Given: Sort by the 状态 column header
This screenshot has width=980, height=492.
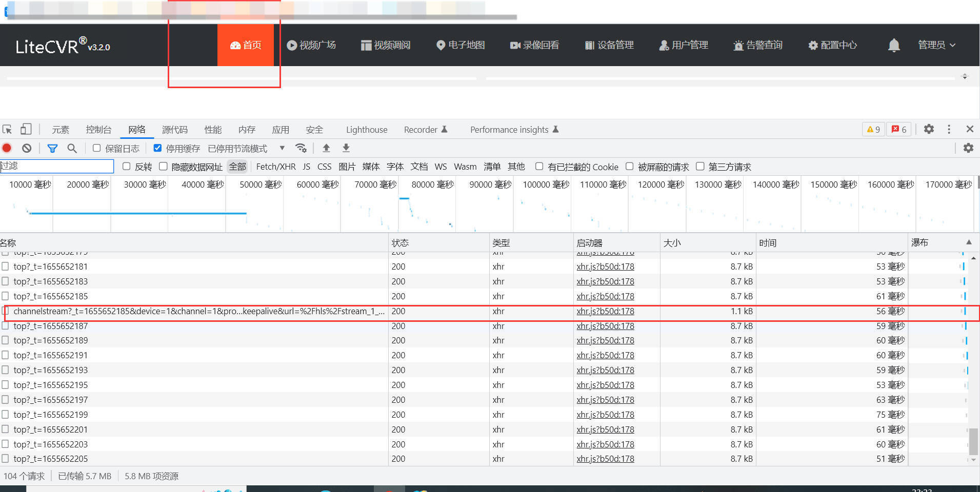Looking at the screenshot, I should [439, 243].
